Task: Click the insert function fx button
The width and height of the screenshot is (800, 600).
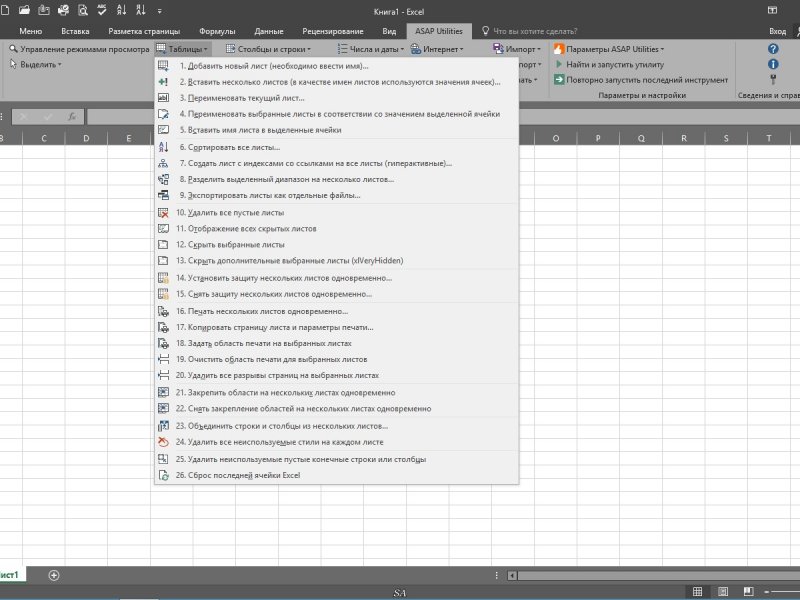Action: tap(72, 117)
